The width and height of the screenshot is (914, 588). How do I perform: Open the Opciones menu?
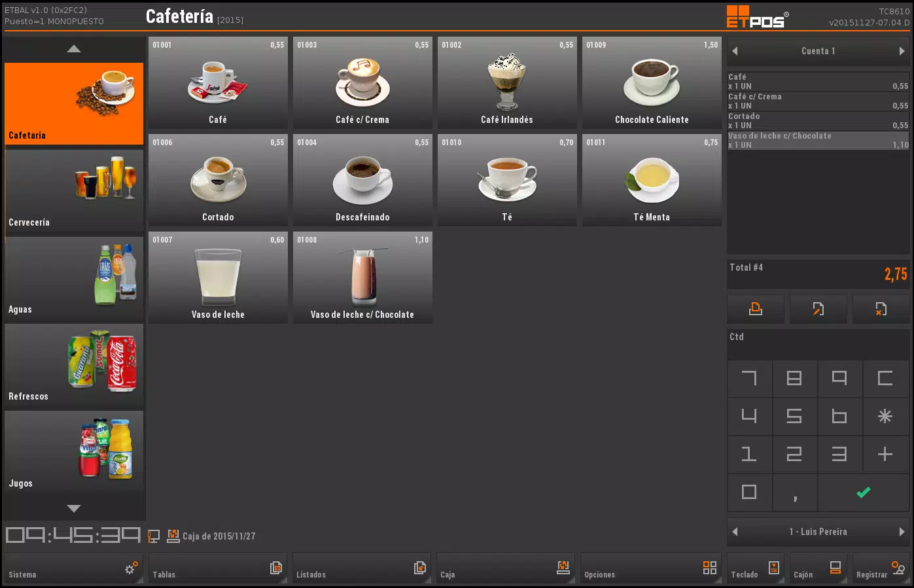pos(650,568)
